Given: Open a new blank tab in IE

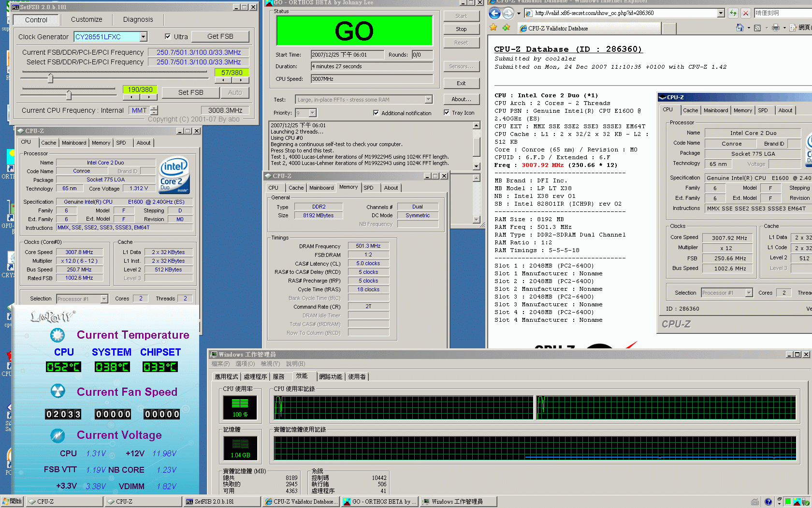Looking at the screenshot, I should pyautogui.click(x=669, y=29).
